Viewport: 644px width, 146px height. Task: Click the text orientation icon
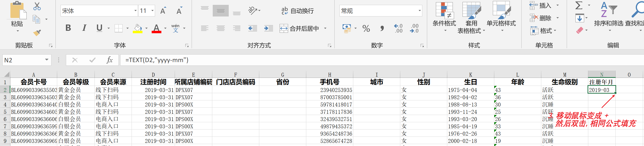tap(253, 10)
